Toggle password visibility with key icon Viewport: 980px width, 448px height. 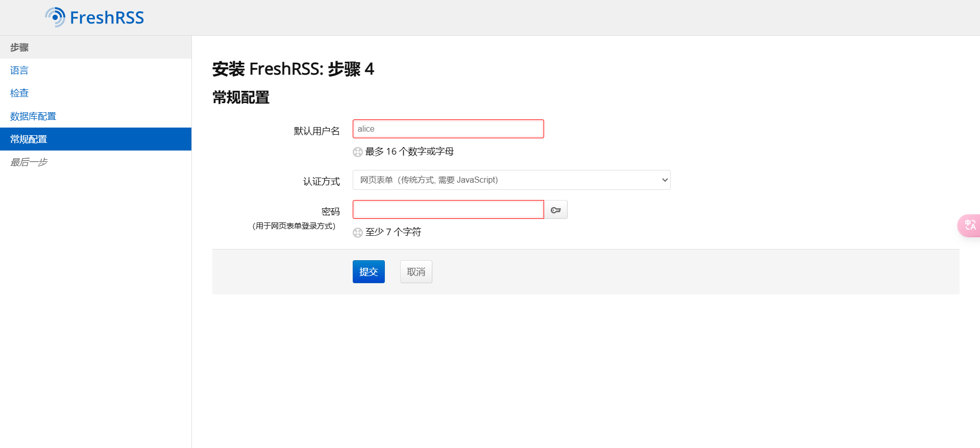point(555,210)
